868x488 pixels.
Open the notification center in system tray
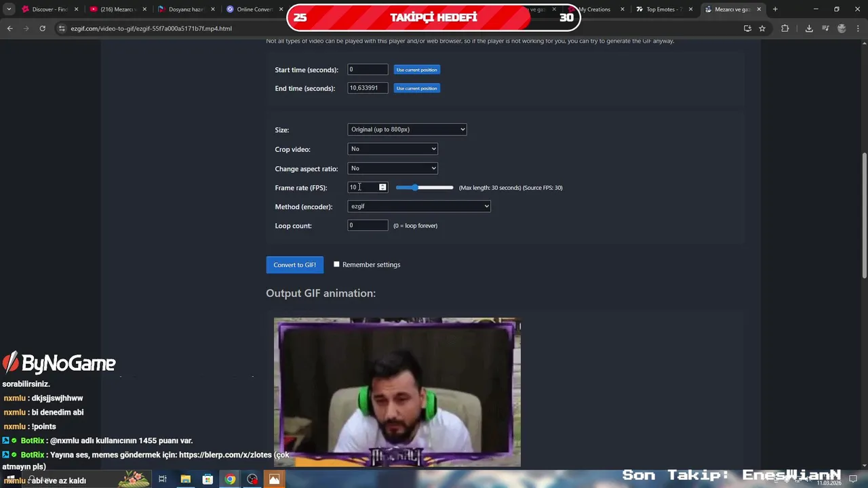tap(853, 479)
